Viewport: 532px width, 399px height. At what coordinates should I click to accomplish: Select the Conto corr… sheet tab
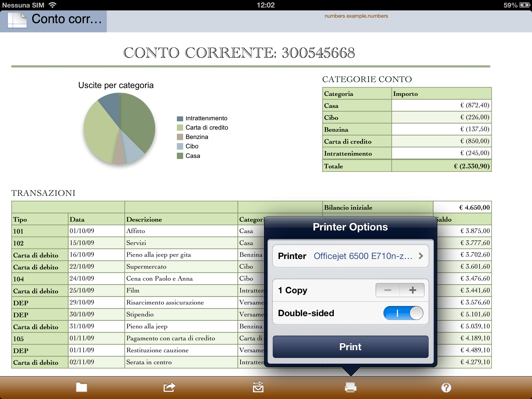point(53,21)
